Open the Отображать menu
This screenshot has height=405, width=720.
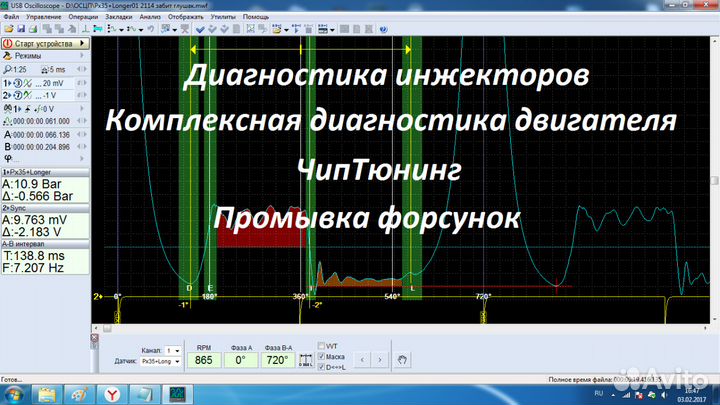pos(186,17)
